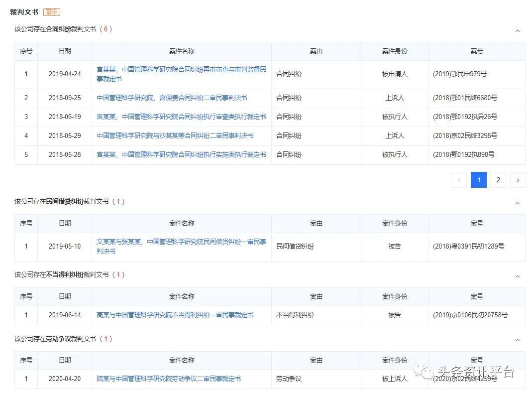Click the case number (2019)鄂民申979号

tap(459, 74)
